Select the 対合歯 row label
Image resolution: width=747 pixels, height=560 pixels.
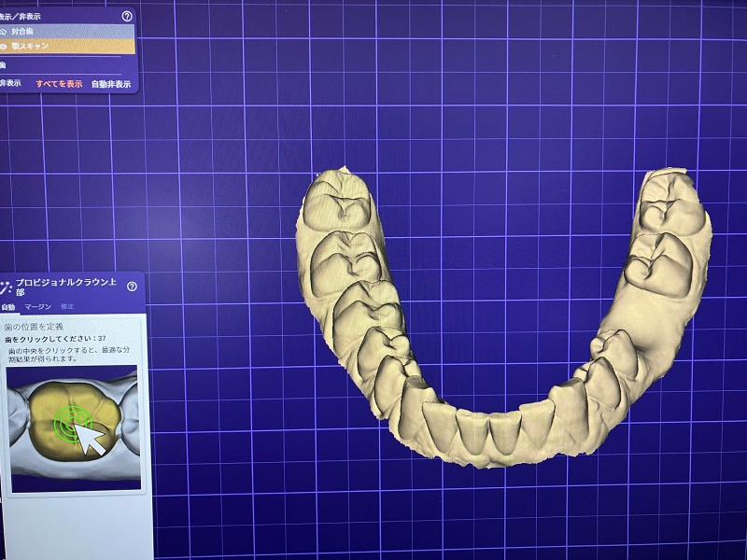click(22, 32)
